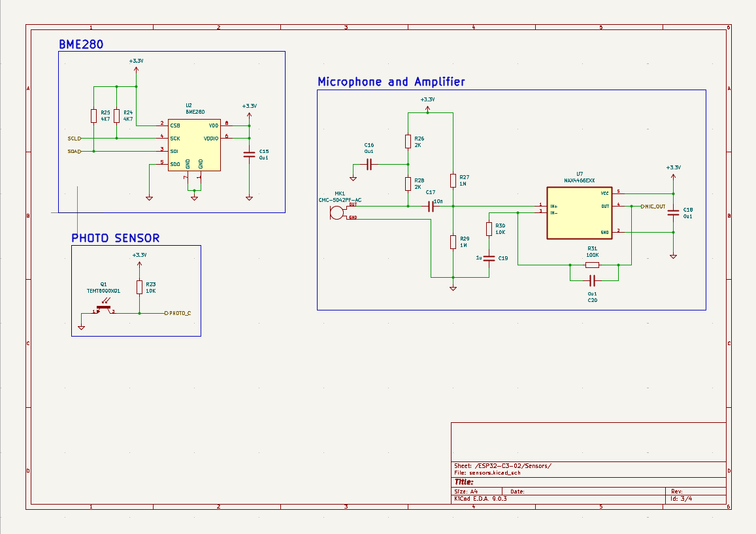Viewport: 756px width, 534px height.
Task: Click GND symbol below C18
Action: click(674, 256)
